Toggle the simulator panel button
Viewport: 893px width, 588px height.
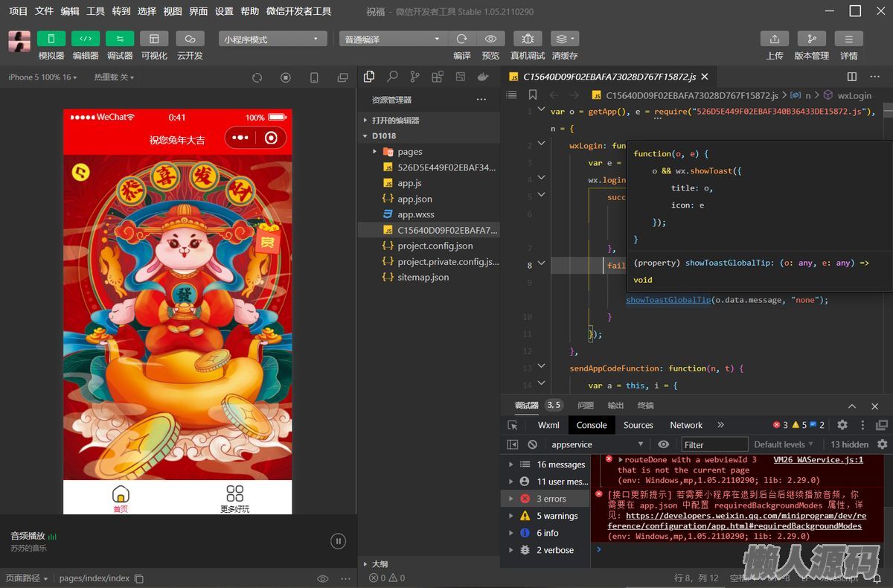(x=51, y=39)
